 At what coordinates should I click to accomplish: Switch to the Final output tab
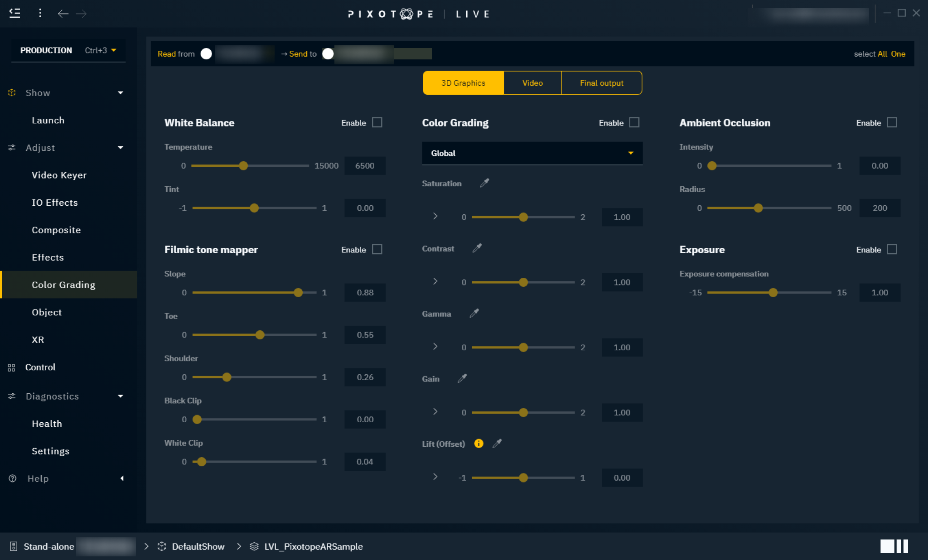[601, 83]
